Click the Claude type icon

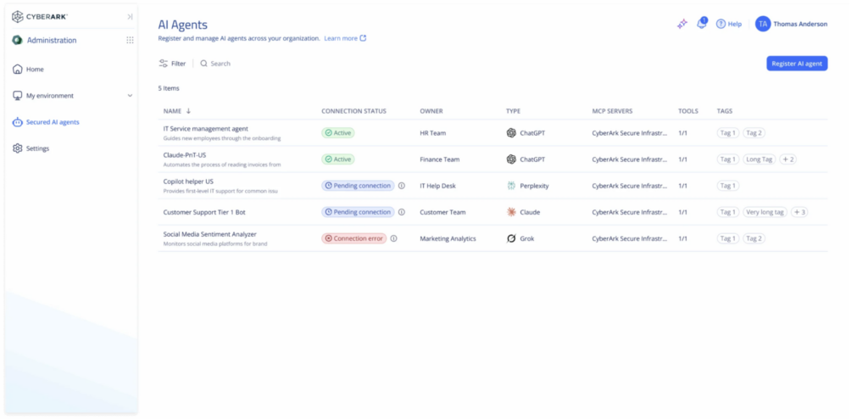tap(511, 212)
